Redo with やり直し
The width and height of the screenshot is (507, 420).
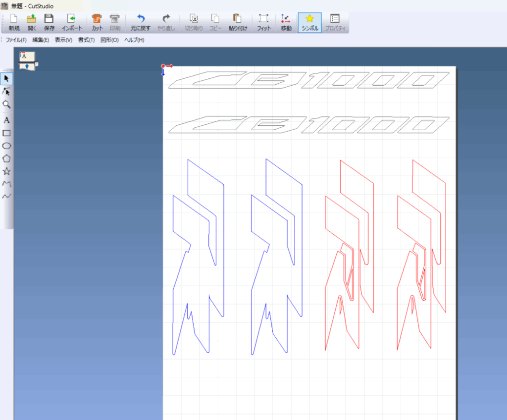[166, 23]
